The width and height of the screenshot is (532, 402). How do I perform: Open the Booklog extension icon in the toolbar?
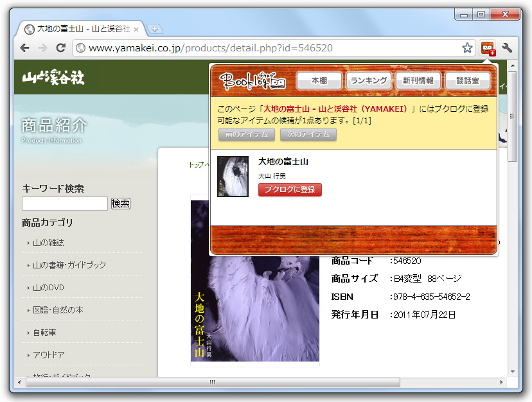pos(488,48)
